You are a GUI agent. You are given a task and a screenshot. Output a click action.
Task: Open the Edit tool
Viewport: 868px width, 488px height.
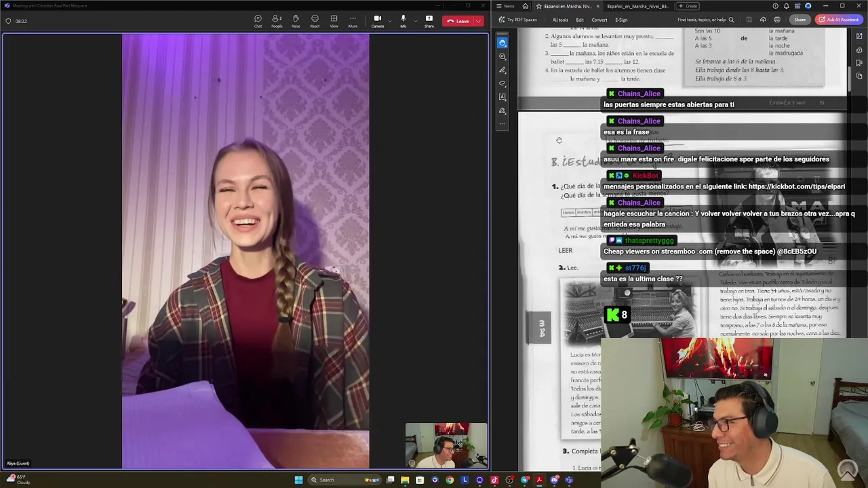pyautogui.click(x=580, y=20)
